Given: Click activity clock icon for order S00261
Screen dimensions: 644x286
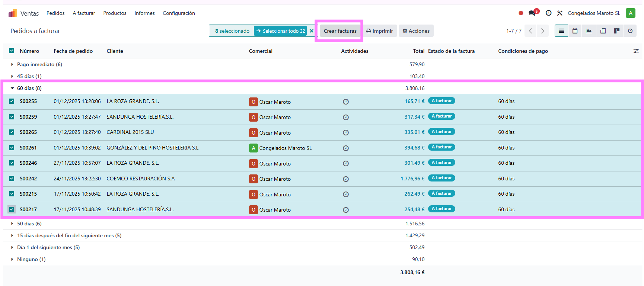Looking at the screenshot, I should click(346, 148).
